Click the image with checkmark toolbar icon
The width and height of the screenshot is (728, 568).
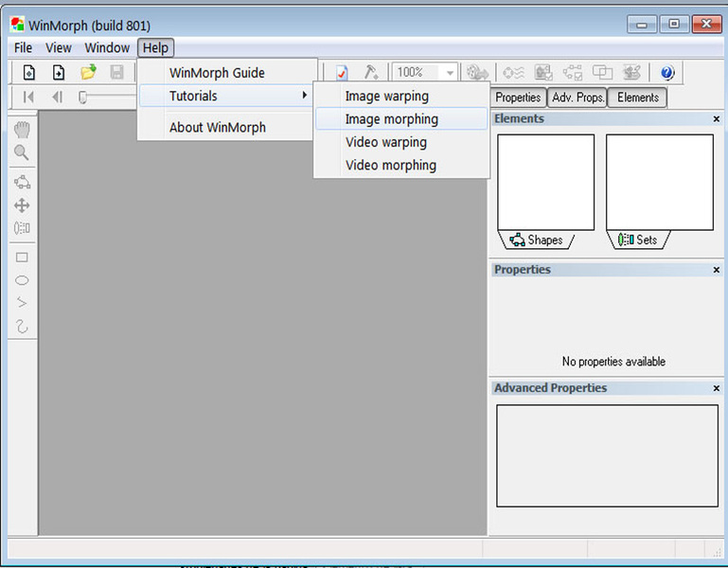[x=543, y=73]
